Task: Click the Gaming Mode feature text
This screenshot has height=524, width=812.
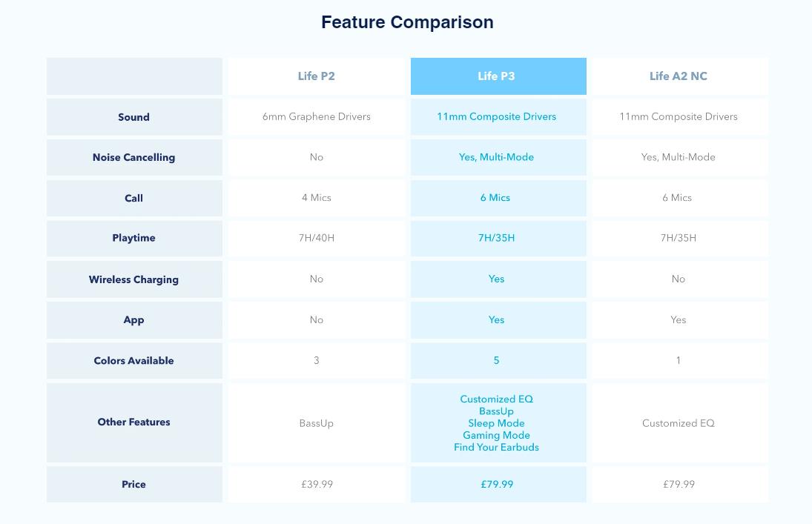Action: (496, 435)
